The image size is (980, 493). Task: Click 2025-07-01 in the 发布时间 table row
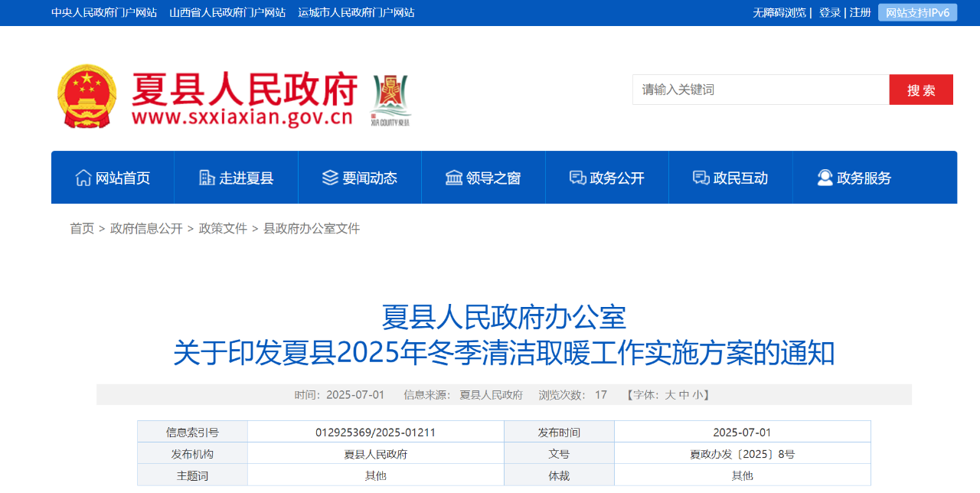coord(742,433)
